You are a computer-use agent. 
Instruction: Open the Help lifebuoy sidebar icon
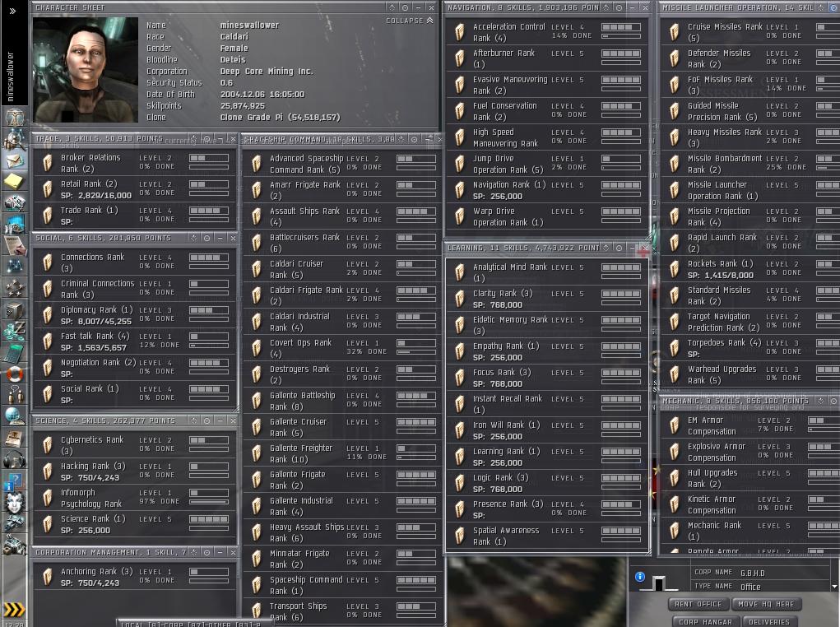(15, 374)
